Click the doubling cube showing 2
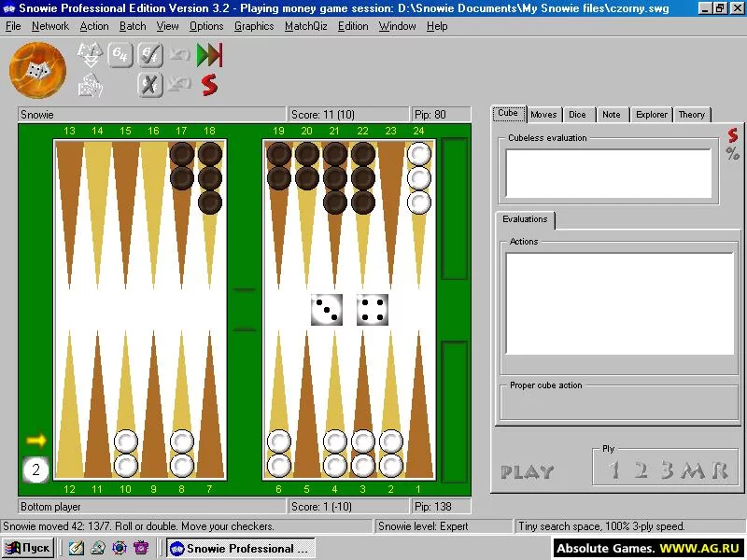Viewport: 747px width, 560px height. [35, 469]
